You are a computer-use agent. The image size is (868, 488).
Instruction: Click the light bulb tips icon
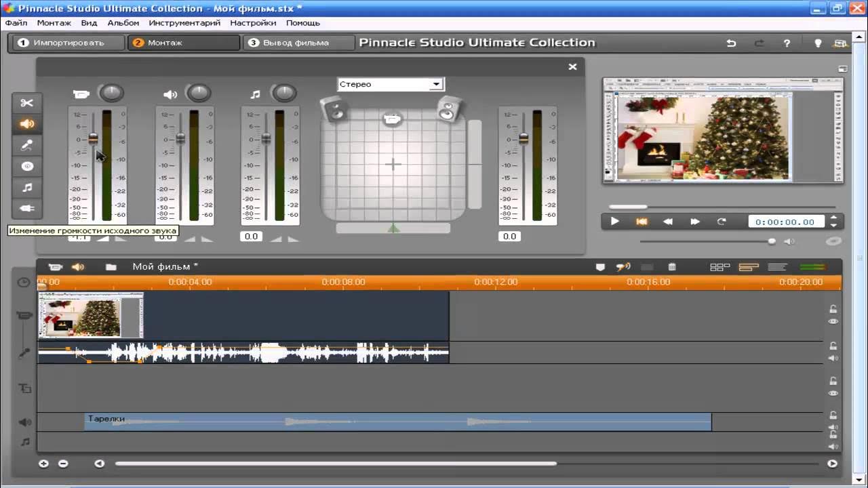point(818,43)
